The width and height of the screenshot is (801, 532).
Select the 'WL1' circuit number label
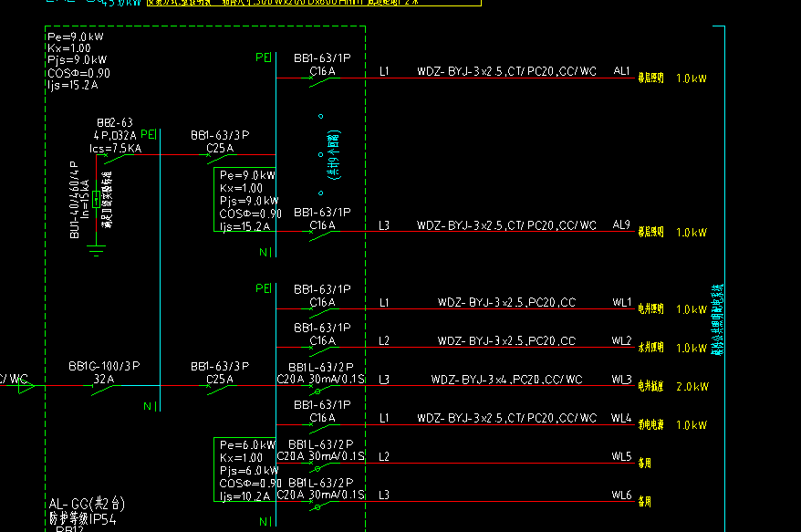coord(622,302)
